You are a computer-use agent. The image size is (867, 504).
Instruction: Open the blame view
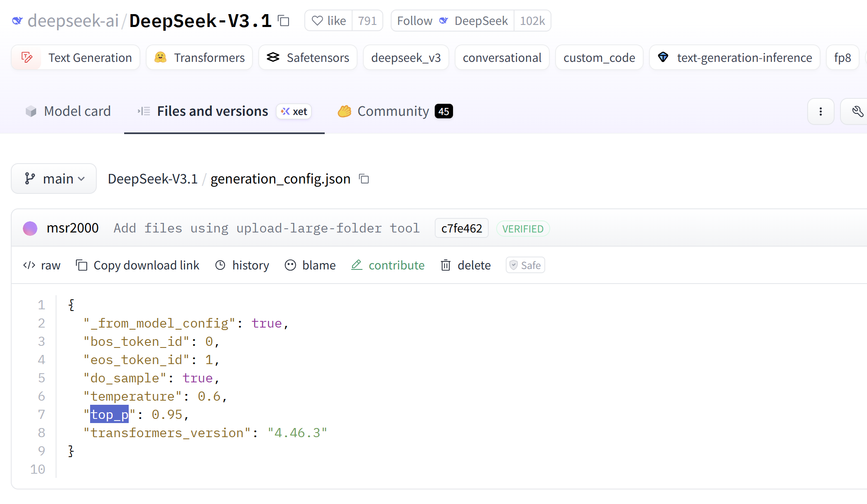[x=310, y=265]
